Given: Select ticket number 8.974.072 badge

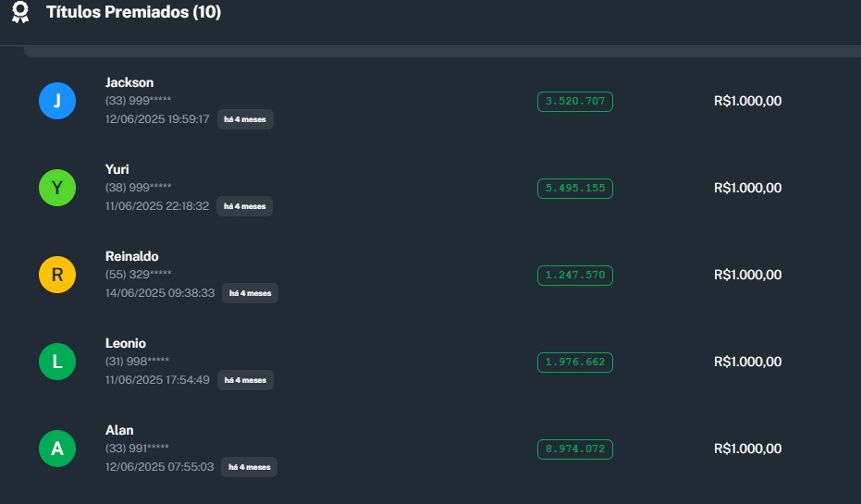Looking at the screenshot, I should pyautogui.click(x=575, y=449).
